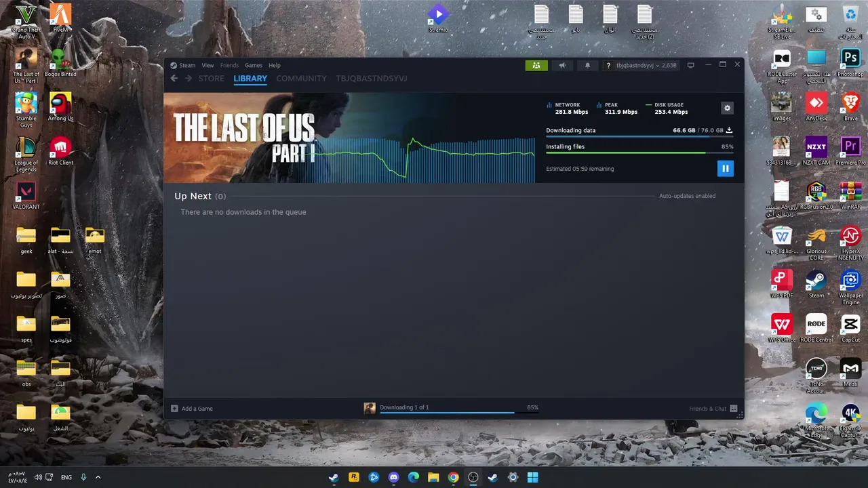
Task: Open Among Us desktop icon
Action: point(60,107)
